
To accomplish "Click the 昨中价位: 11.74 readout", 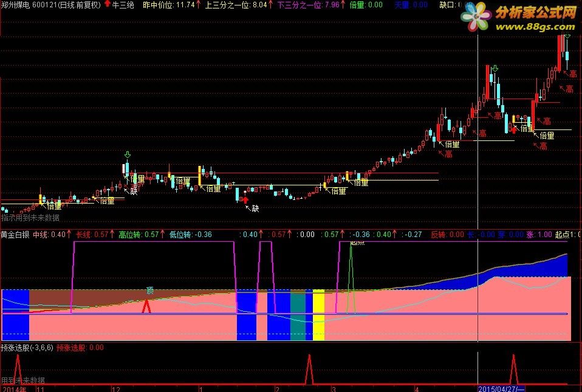I will coord(169,4).
